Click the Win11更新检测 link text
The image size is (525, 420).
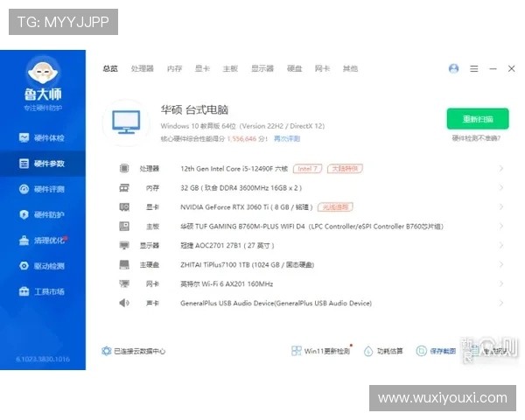click(327, 351)
